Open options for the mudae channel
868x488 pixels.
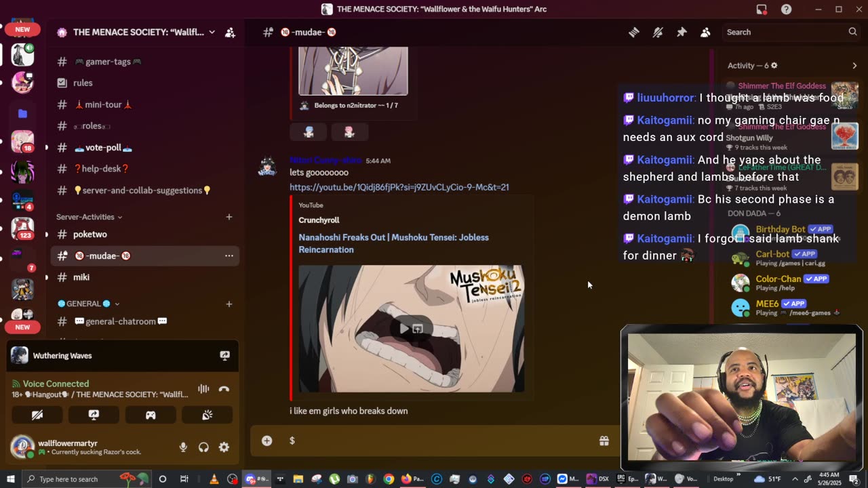coord(229,256)
